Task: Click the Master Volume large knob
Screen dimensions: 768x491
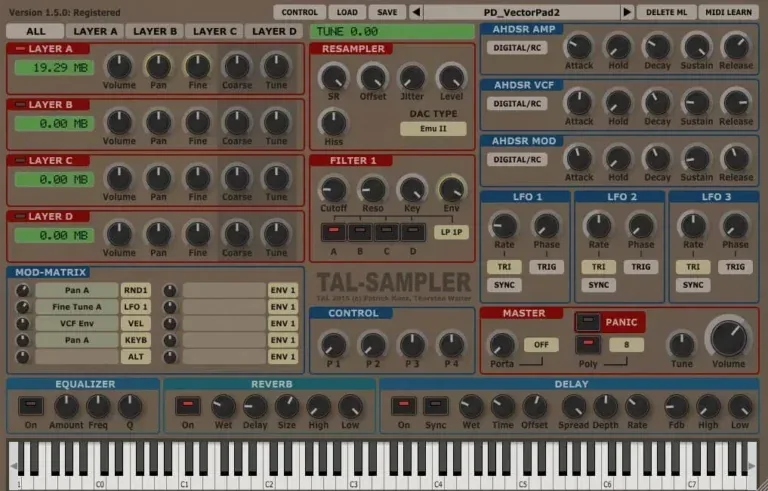Action: pos(728,339)
